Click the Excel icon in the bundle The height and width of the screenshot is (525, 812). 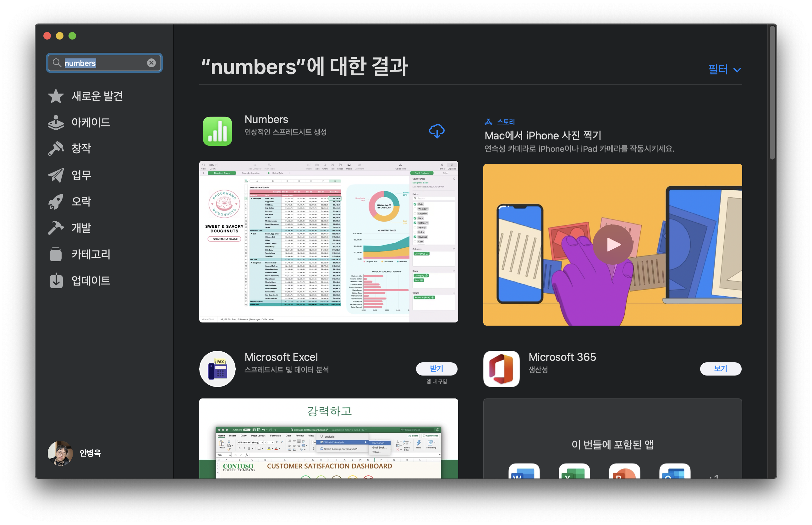click(x=574, y=471)
